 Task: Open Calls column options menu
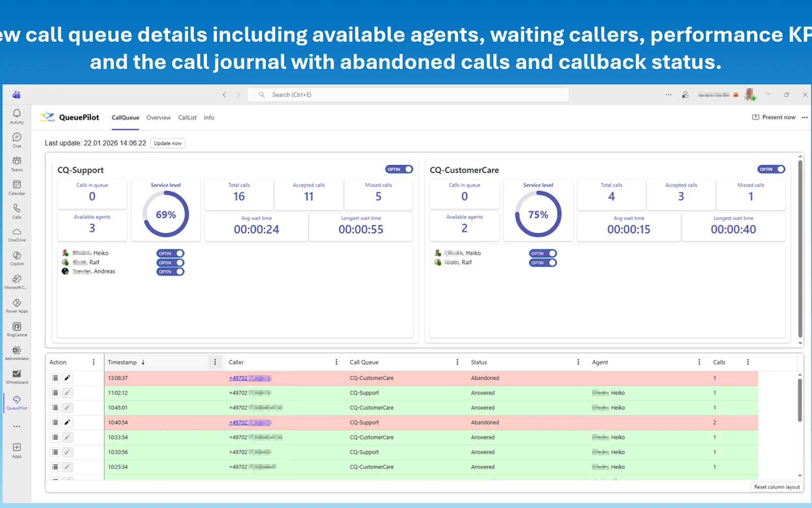click(748, 362)
